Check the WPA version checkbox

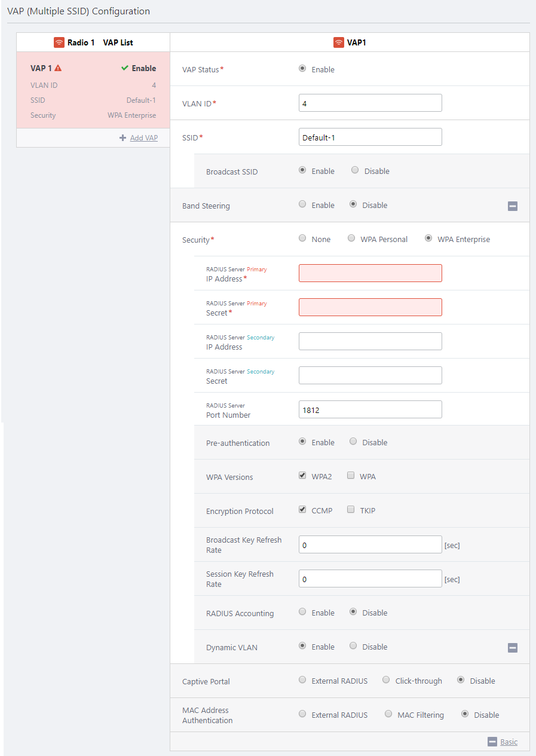pos(351,476)
